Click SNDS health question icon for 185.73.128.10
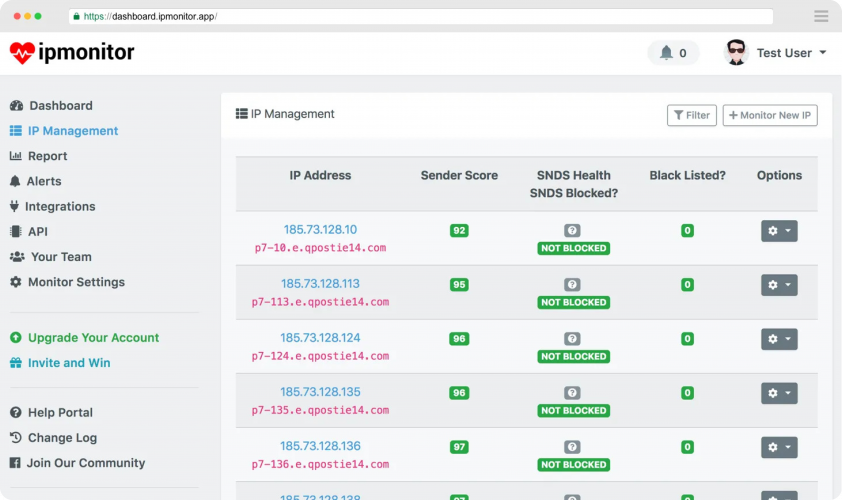 (572, 230)
